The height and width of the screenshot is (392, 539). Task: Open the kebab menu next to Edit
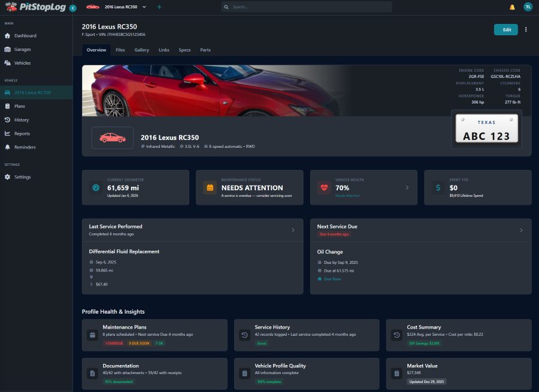pyautogui.click(x=525, y=29)
